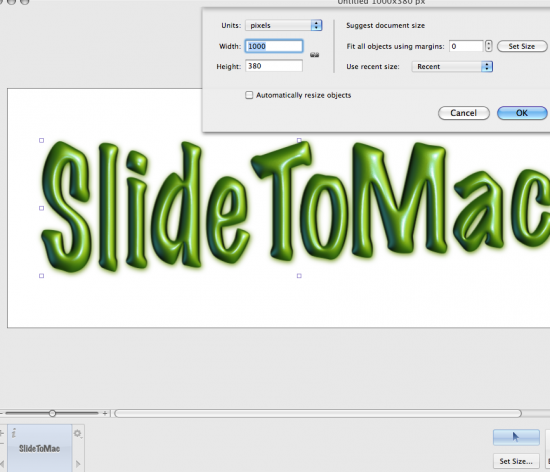The height and width of the screenshot is (472, 550).
Task: Cancel the document size dialog
Action: tap(464, 113)
